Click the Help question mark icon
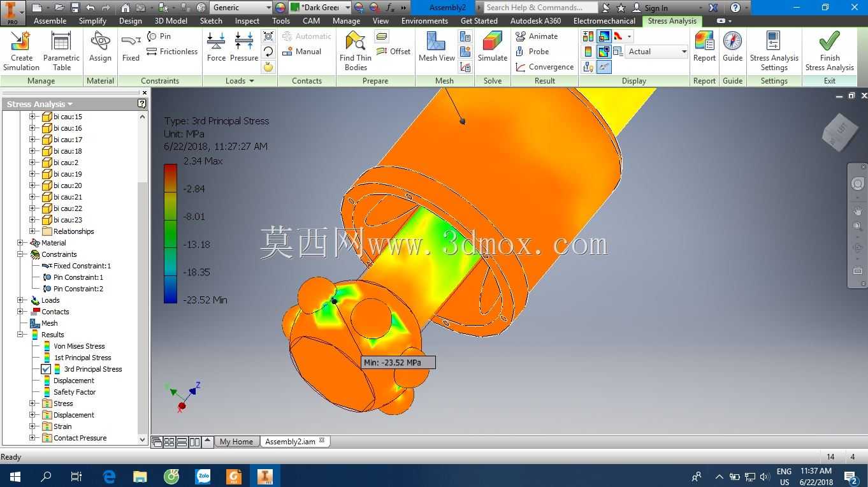 pos(735,8)
